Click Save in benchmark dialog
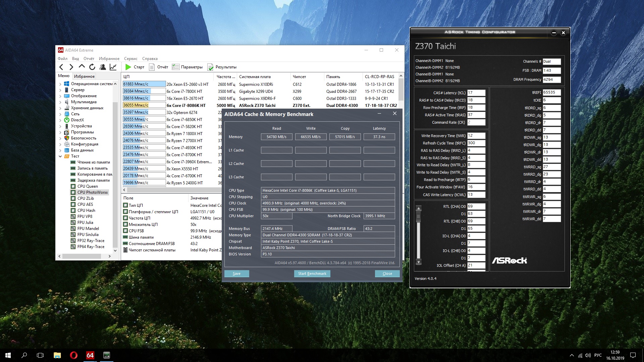 pyautogui.click(x=236, y=274)
